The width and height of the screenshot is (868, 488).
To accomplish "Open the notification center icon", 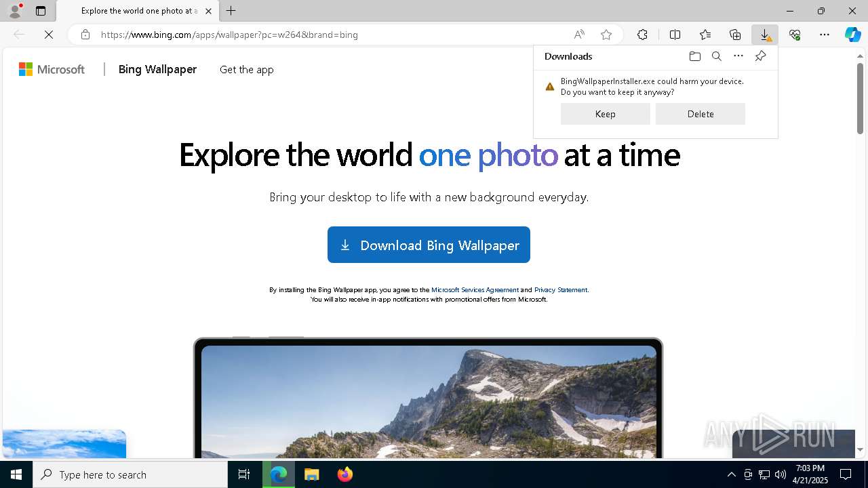I will click(x=846, y=474).
